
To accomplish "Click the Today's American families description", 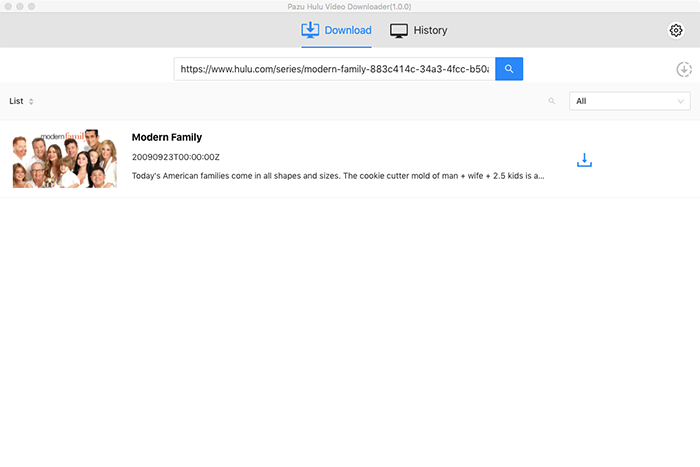I will (338, 176).
